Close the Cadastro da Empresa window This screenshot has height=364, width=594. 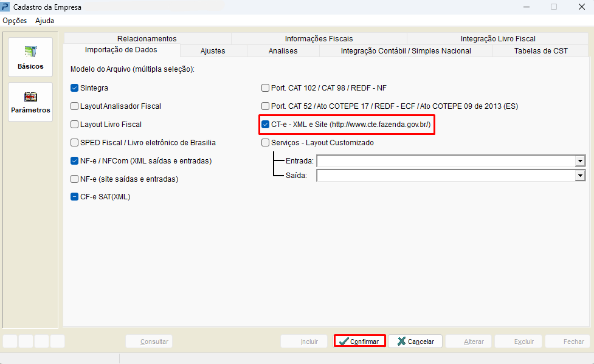[582, 7]
